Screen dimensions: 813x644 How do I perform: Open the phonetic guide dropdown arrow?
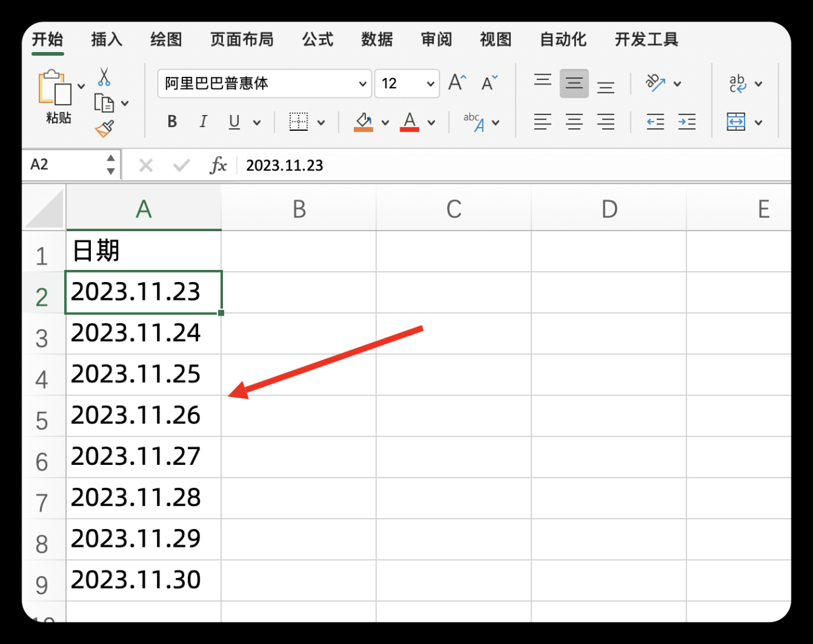496,123
